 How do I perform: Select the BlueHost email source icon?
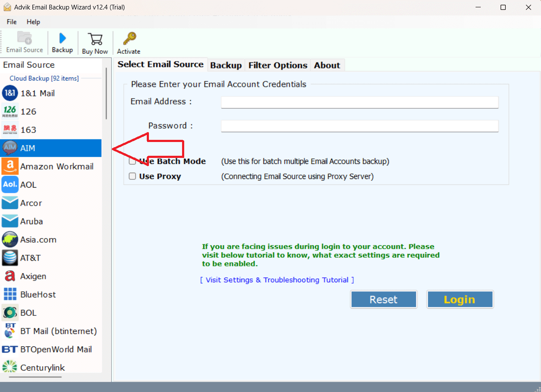click(10, 294)
